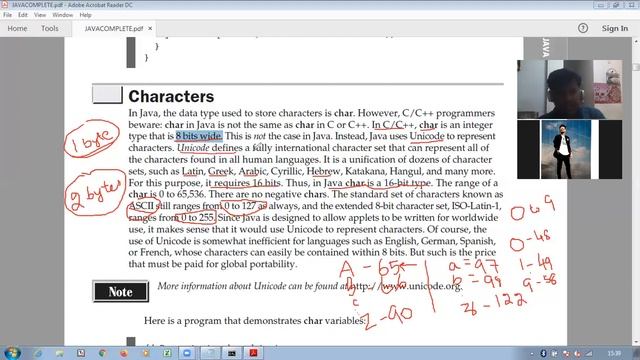The width and height of the screenshot is (640, 360).
Task: Open the Windows Start menu
Action: [x=12, y=353]
